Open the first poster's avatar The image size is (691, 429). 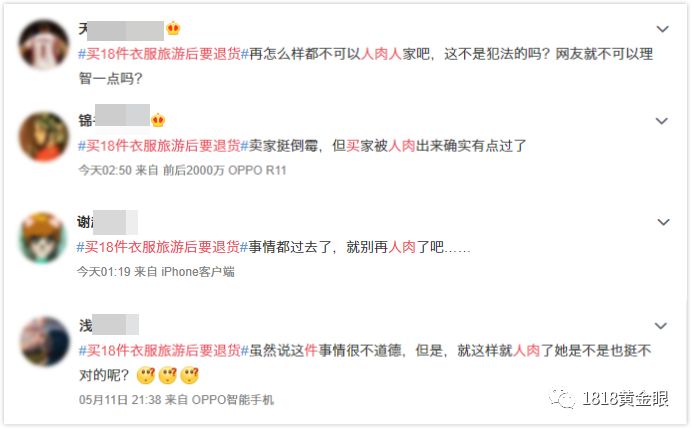44,44
